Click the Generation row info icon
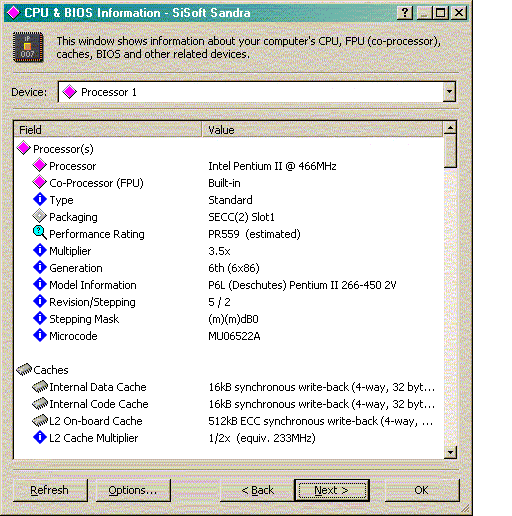This screenshot has height=516, width=512. pos(40,267)
